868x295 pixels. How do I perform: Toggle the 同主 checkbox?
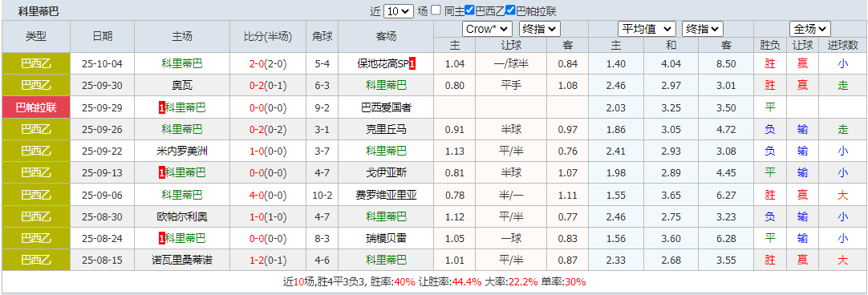[436, 10]
